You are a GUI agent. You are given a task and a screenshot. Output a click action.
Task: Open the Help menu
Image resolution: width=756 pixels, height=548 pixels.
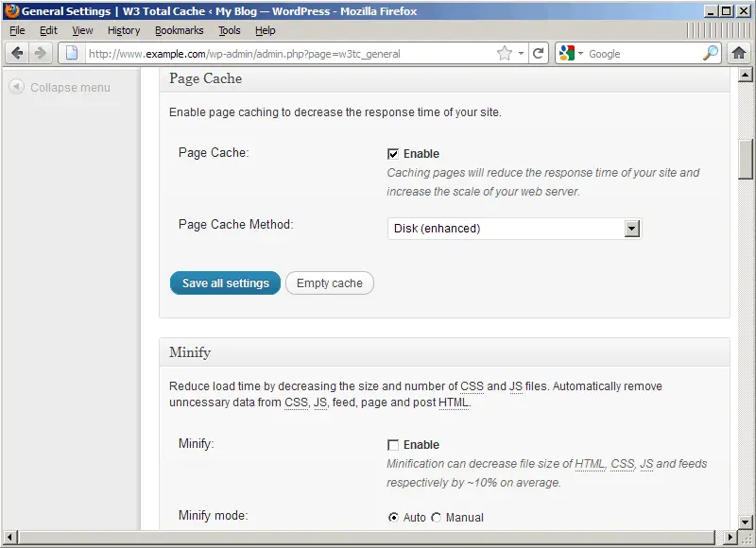coord(266,30)
